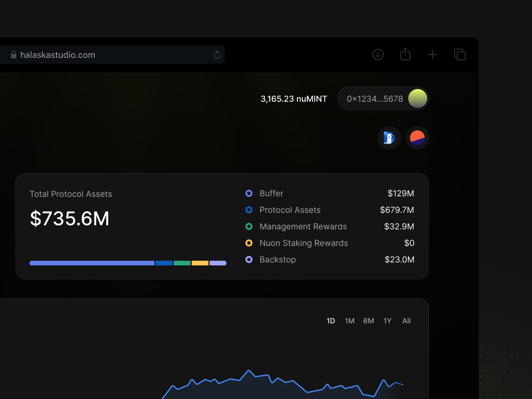Click the $0 value
532x399 pixels.
(409, 243)
